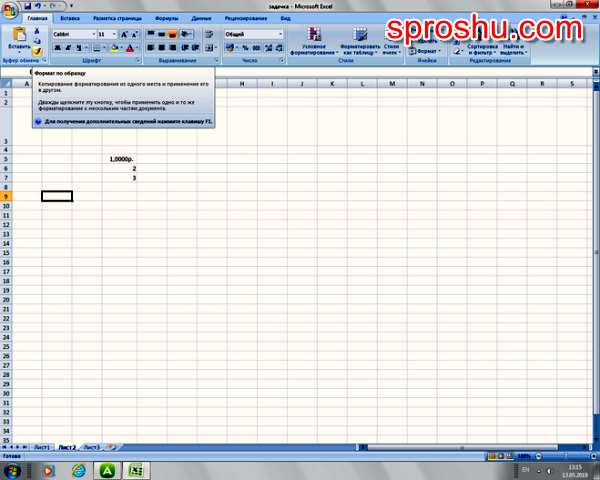
Task: Click the Условное форматирование icon
Action: [314, 36]
